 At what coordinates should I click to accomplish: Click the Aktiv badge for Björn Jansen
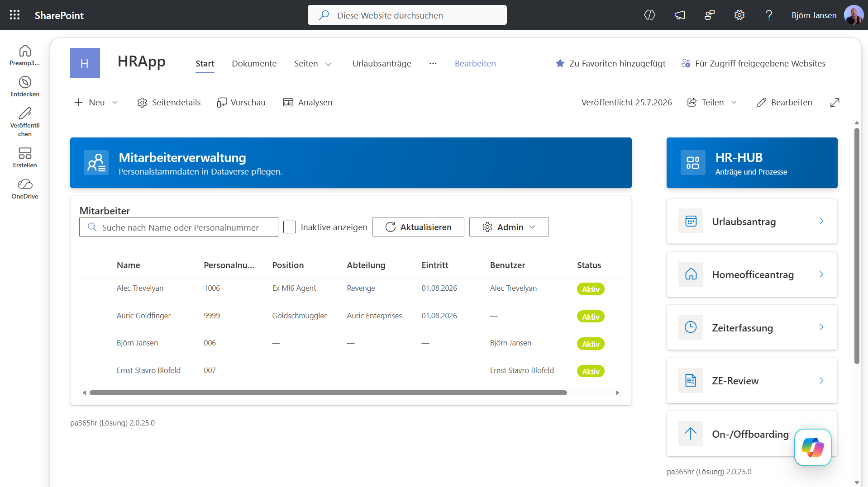pos(591,344)
